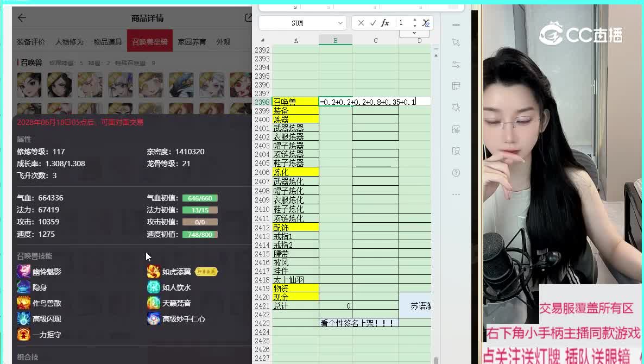
Task: Expand the formula bar chevron
Action: click(x=414, y=33)
